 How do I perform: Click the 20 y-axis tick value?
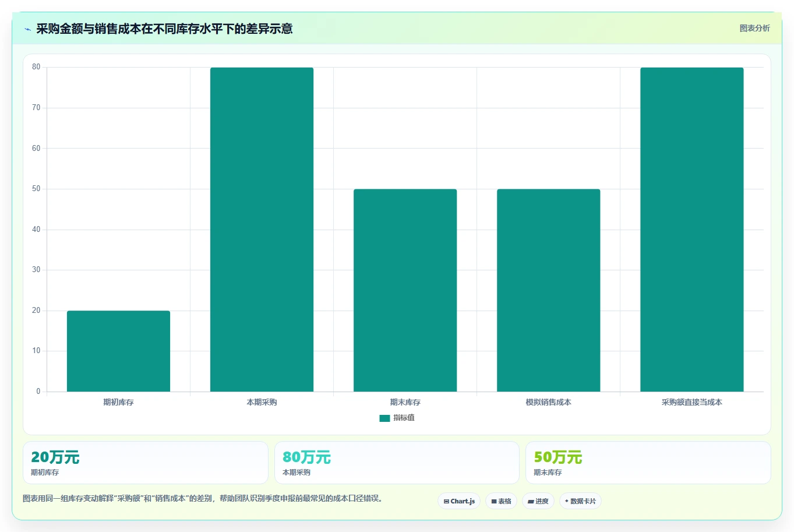coord(36,311)
